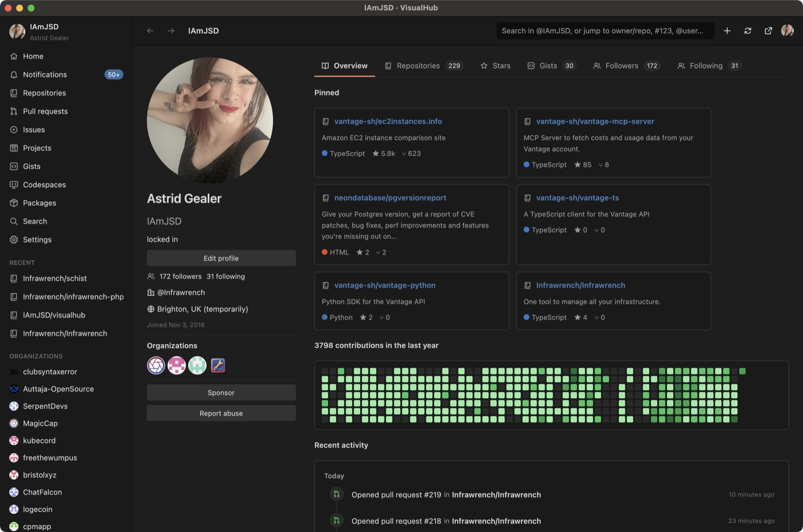The height and width of the screenshot is (532, 803).
Task: Switch to the Stars tab
Action: point(495,66)
